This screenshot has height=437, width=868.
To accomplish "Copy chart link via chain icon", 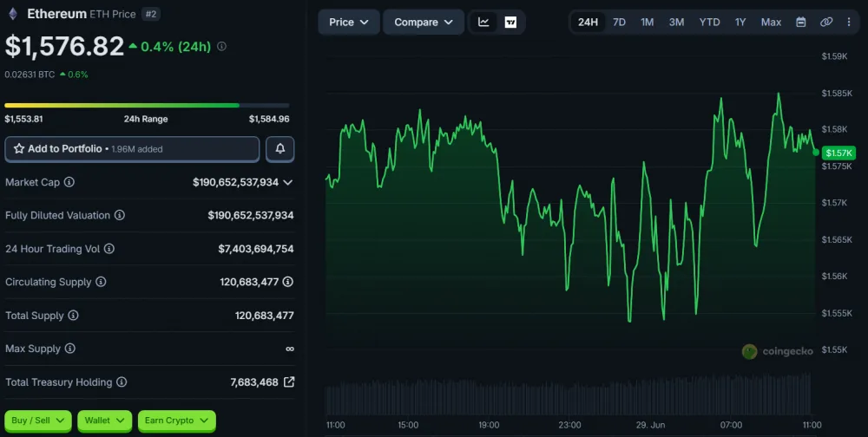I will [826, 23].
